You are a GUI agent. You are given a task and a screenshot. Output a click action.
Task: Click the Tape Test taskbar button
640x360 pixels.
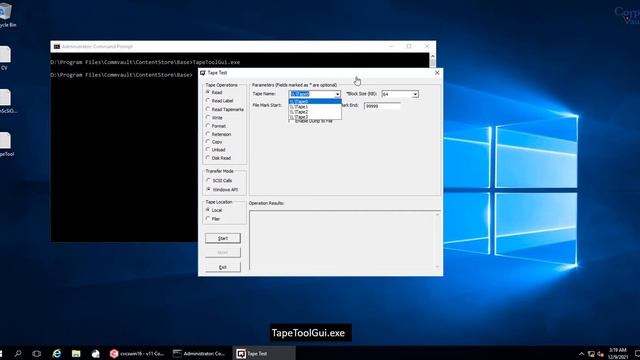click(x=264, y=353)
